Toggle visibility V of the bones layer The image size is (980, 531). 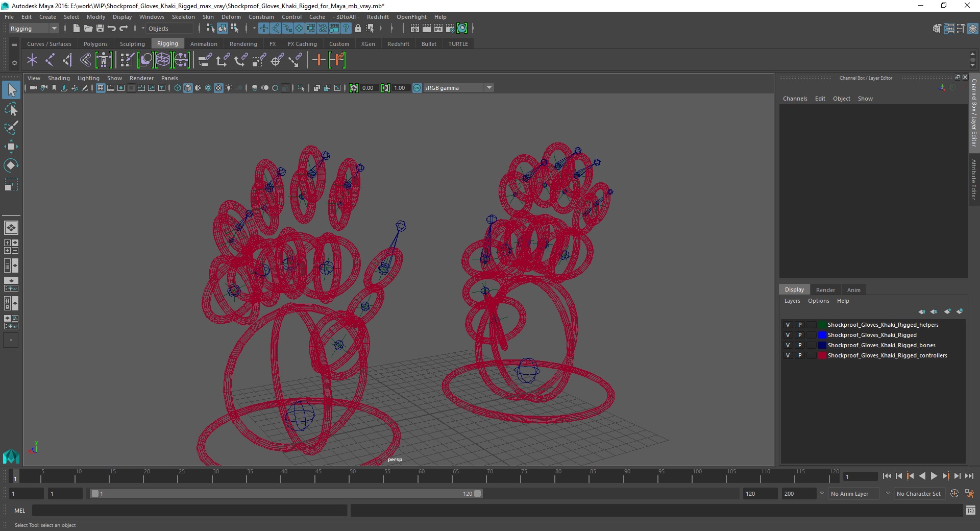(x=788, y=345)
